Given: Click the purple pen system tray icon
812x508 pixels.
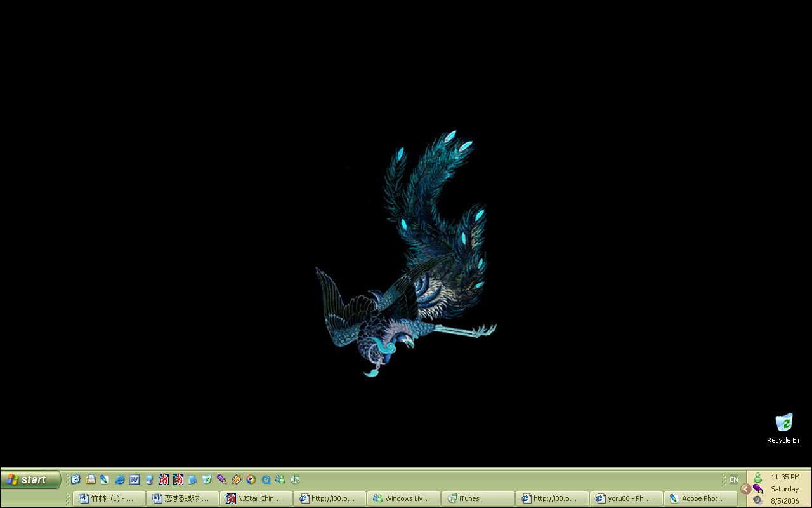Looking at the screenshot, I should (757, 489).
